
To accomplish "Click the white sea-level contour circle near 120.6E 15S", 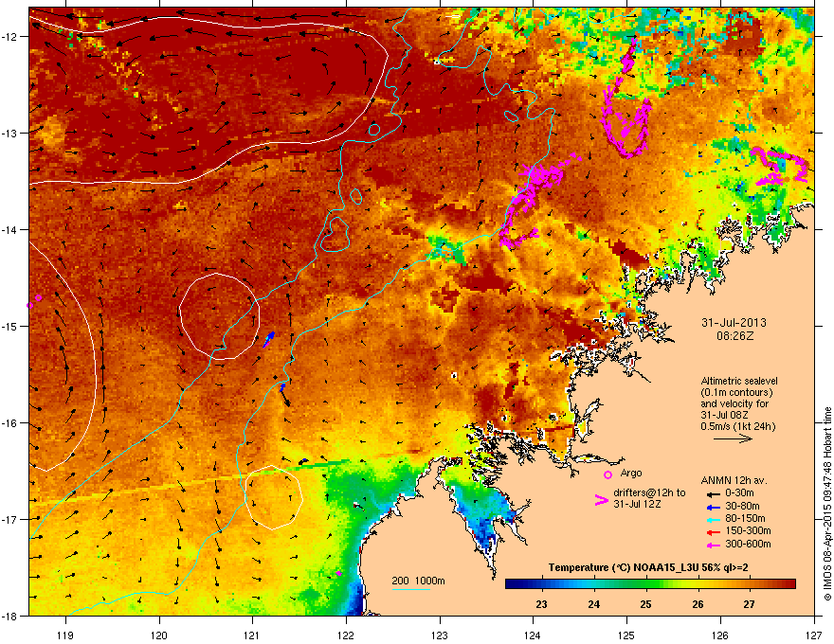I will (219, 316).
